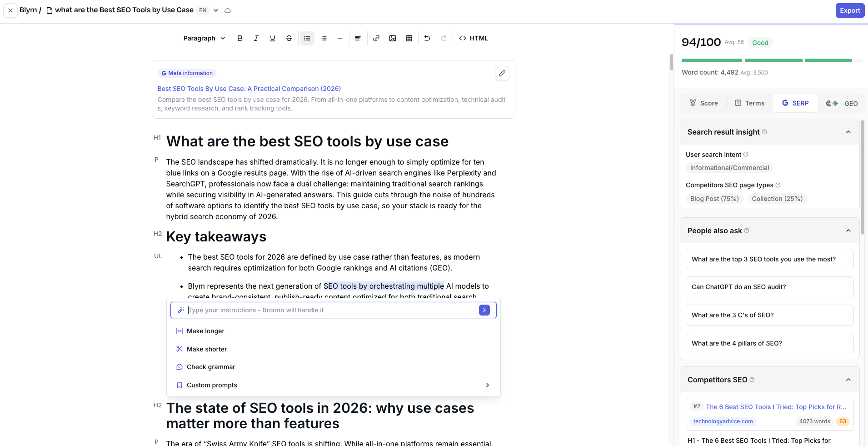
Task: Insert an image from the toolbar
Action: pos(393,38)
